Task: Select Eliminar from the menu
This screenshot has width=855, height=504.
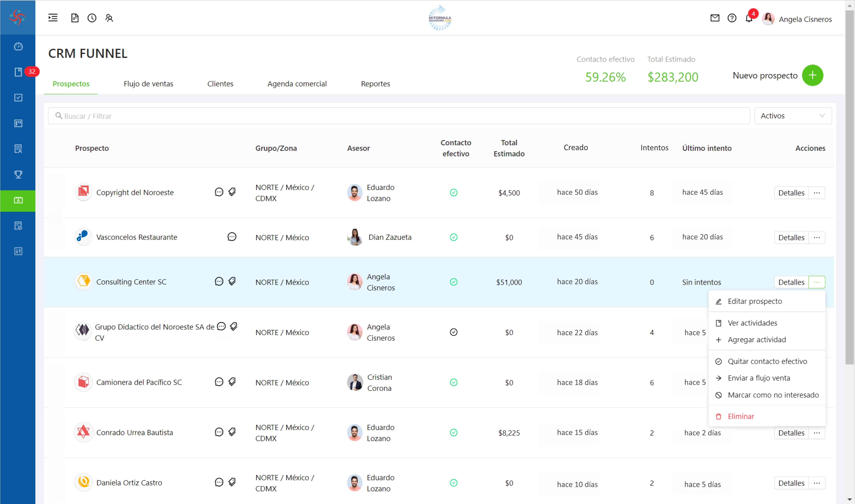Action: pos(767,416)
